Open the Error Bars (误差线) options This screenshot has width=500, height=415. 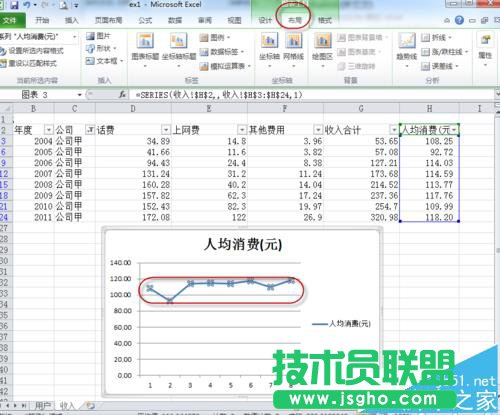point(440,66)
